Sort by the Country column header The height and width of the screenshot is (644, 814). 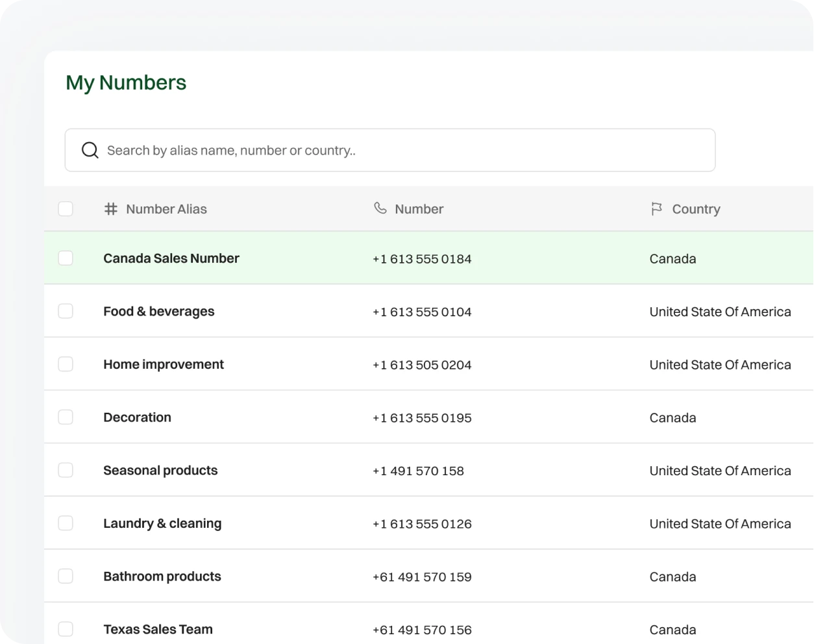pyautogui.click(x=696, y=209)
